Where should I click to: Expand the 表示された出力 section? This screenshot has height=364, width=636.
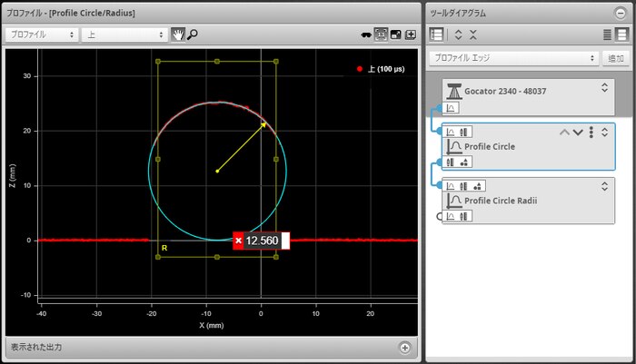click(405, 348)
